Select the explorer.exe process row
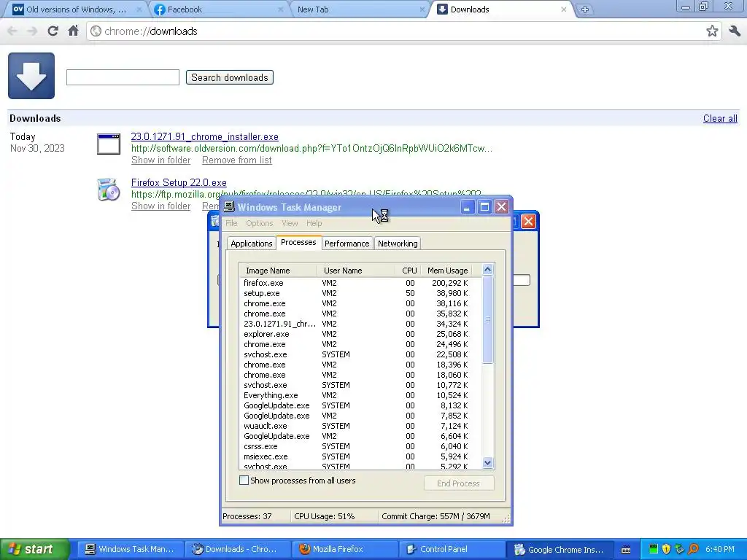Screen dimensions: 747x560 coord(356,334)
